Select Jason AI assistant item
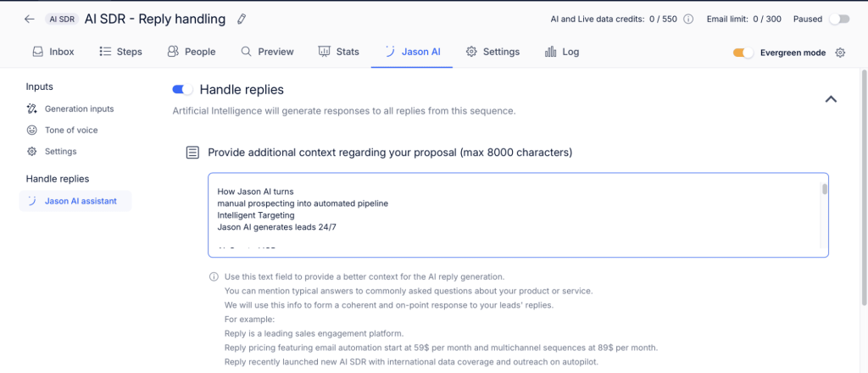 click(75, 201)
